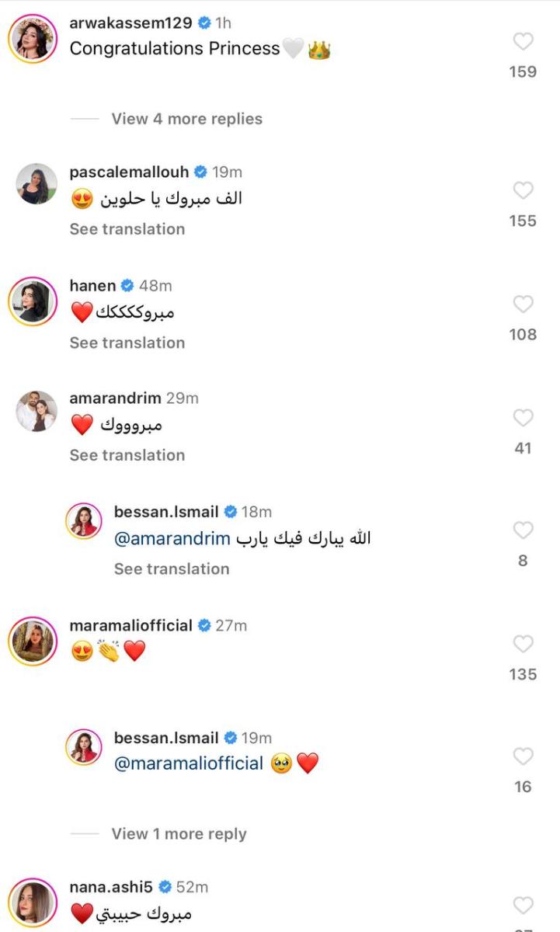Screen dimensions: 560x932
Task: Open arwakassem129's profile picture
Action: point(33,37)
